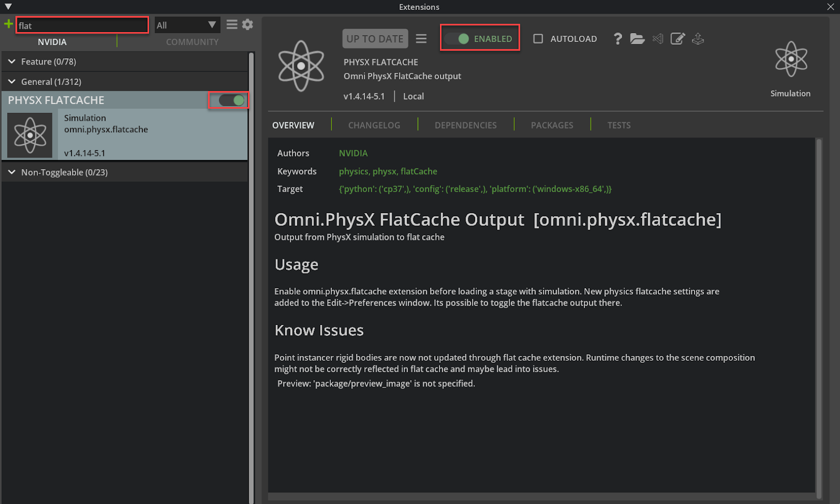
Task: Click the extension list vertical scrollbar
Action: tap(251, 277)
